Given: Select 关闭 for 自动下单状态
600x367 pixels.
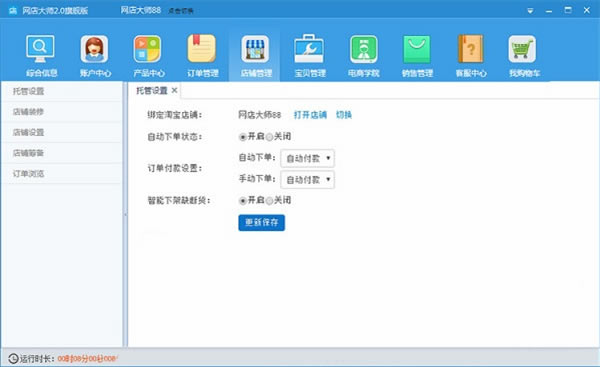Looking at the screenshot, I should tap(269, 137).
